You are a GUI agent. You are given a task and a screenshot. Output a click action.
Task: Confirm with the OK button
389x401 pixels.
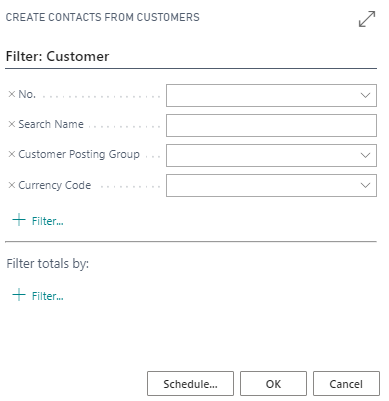pos(273,384)
